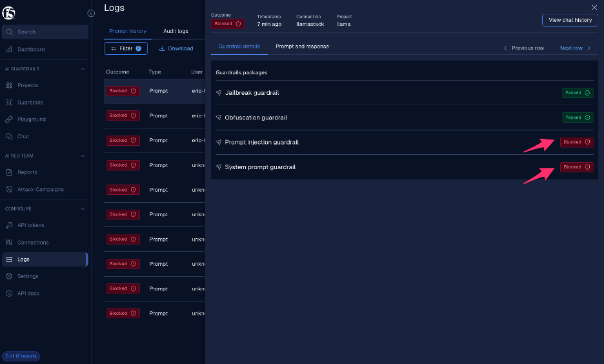The height and width of the screenshot is (364, 604).
Task: Open Reports in the sidebar
Action: tap(27, 172)
